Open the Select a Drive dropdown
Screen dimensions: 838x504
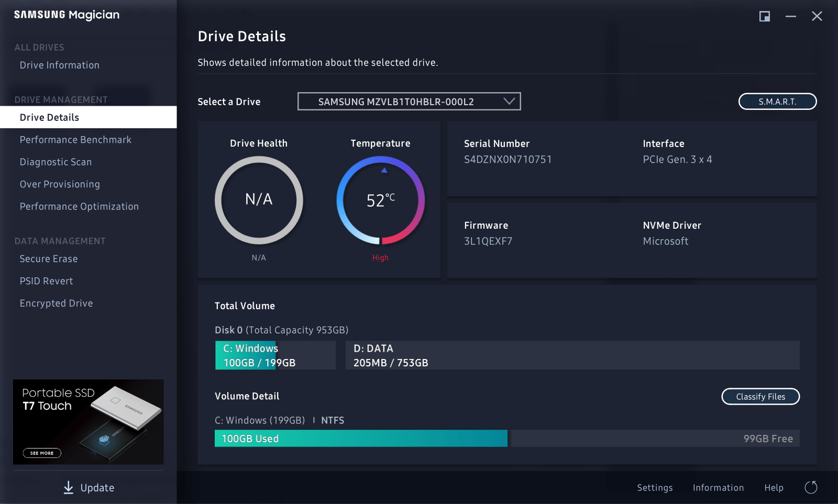[409, 102]
